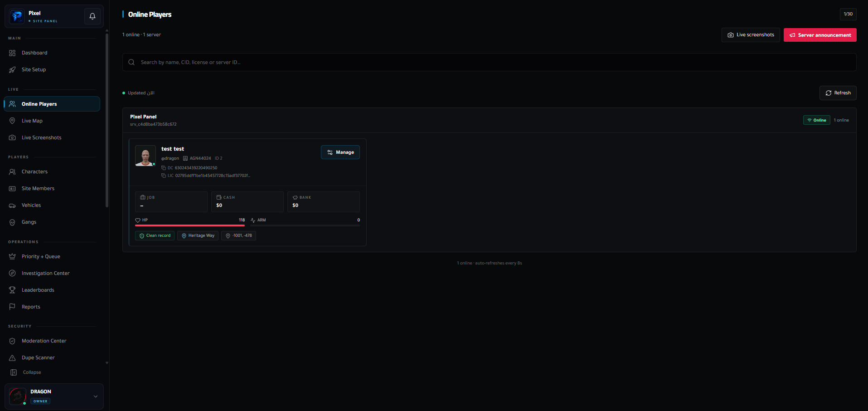Screen dimensions: 868x411
Task: Click the BANK stat box
Action: coord(324,202)
